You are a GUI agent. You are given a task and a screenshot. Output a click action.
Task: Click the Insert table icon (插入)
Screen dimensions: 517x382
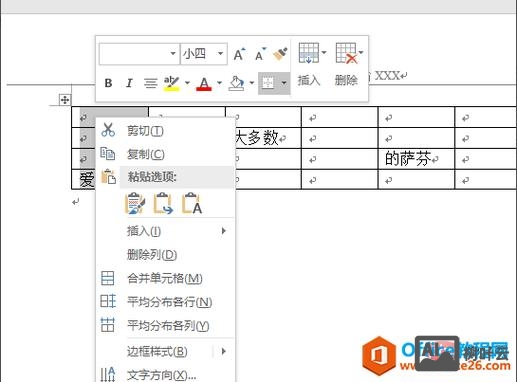click(308, 53)
